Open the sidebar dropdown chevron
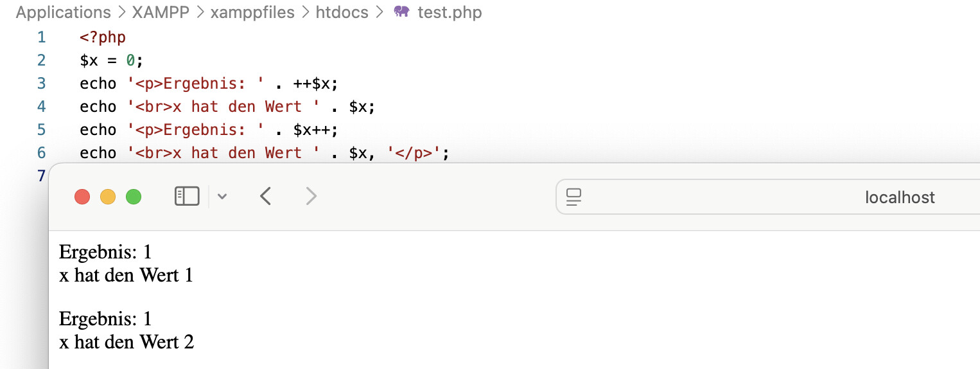Viewport: 980px width, 369px height. 222,197
